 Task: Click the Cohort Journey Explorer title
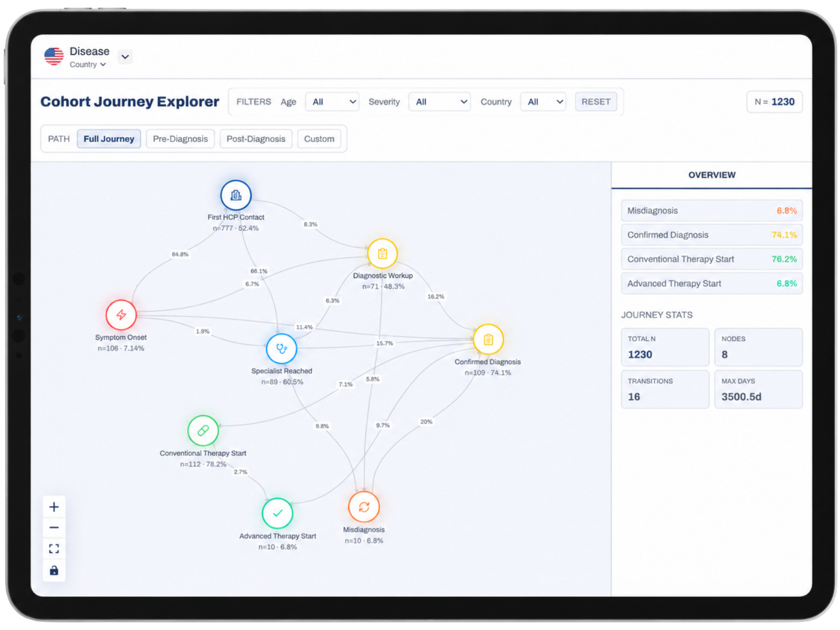pyautogui.click(x=130, y=101)
